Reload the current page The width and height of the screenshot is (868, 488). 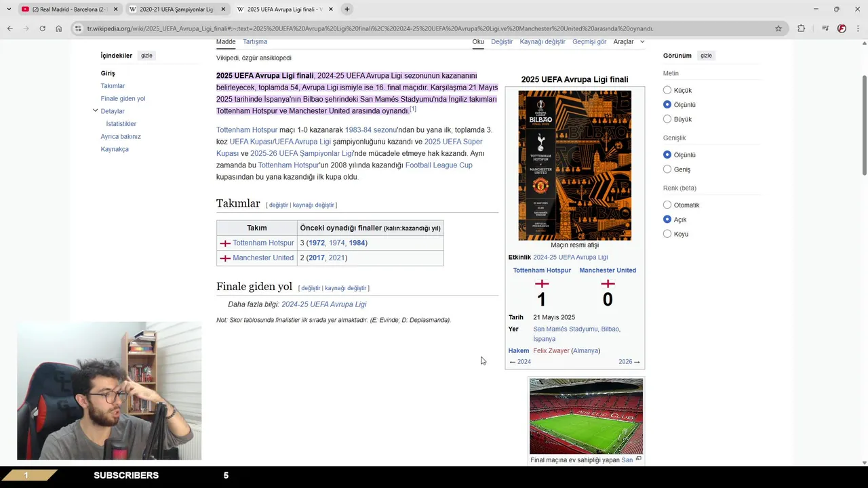42,28
